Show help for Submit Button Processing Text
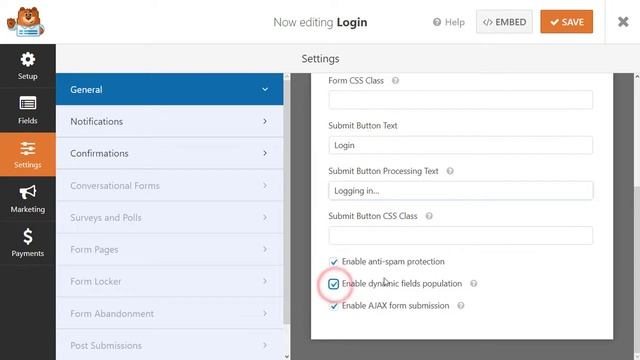640x360 pixels. (x=450, y=171)
